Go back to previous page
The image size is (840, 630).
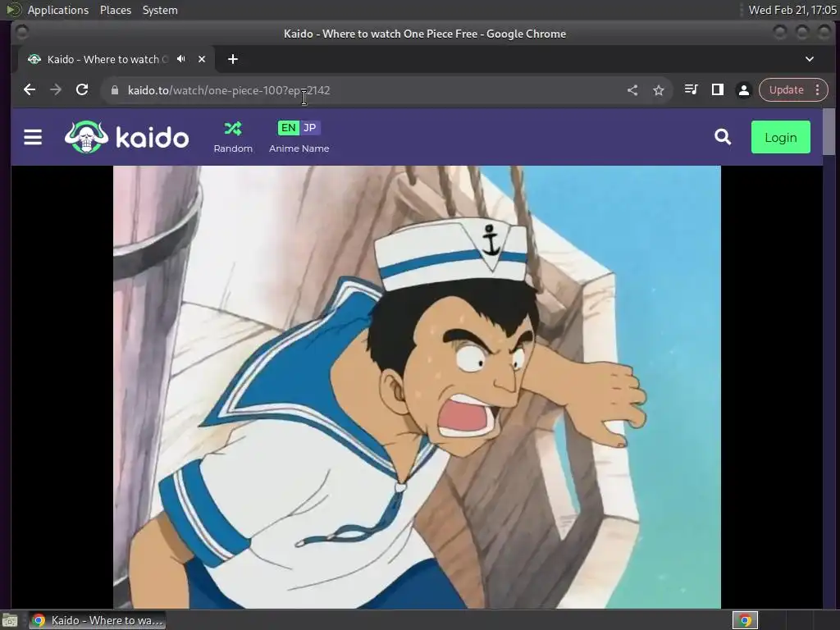tap(30, 89)
